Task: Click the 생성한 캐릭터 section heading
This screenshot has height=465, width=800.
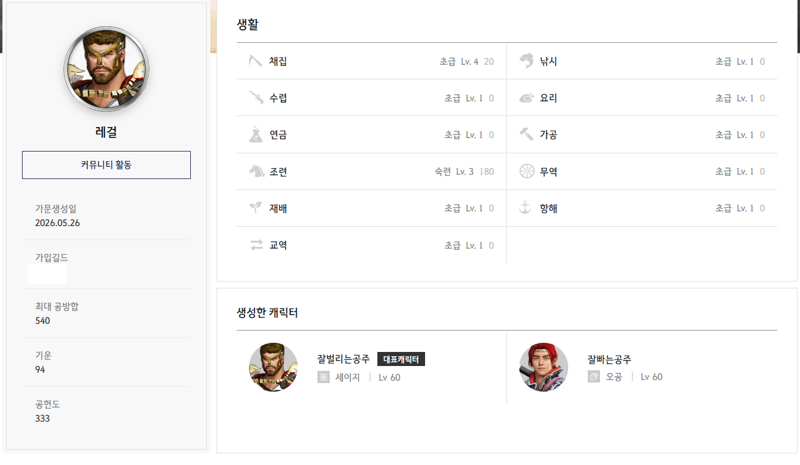Action: pos(267,312)
